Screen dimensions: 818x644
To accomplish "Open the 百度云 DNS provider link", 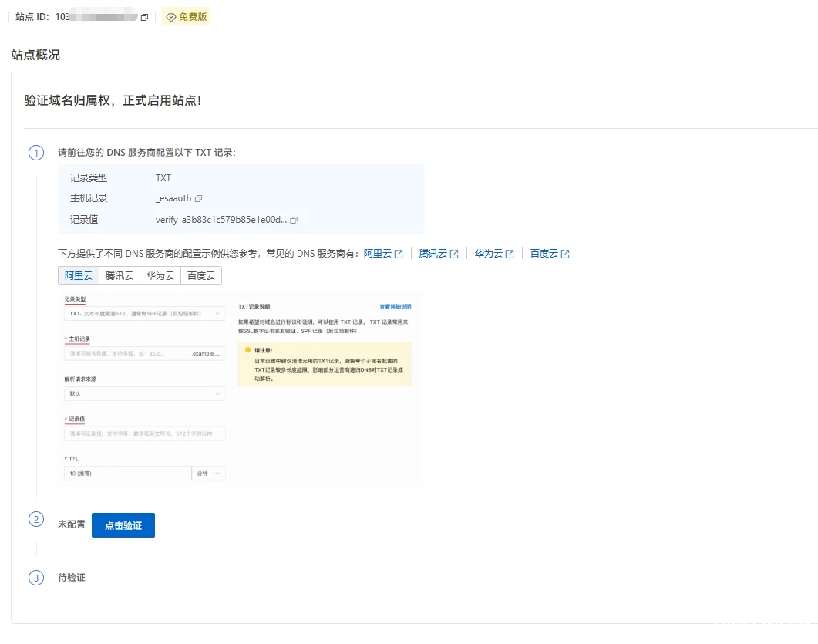I will [x=544, y=254].
